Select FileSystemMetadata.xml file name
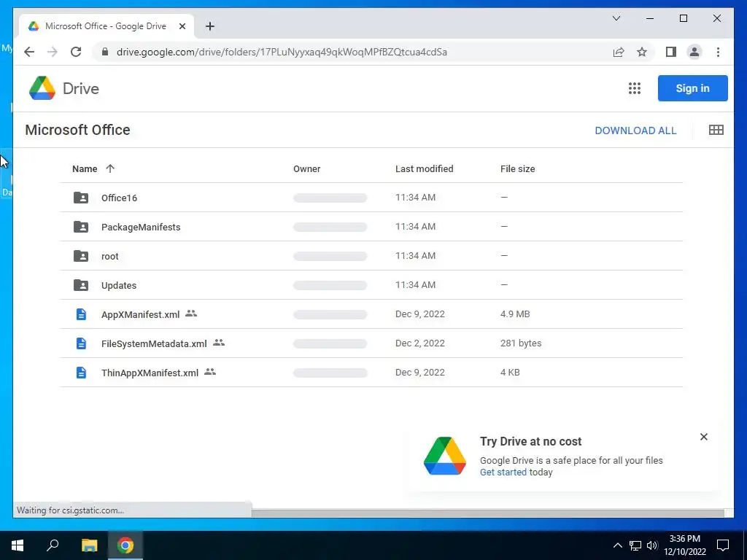Viewport: 747px width, 560px height. [x=154, y=344]
